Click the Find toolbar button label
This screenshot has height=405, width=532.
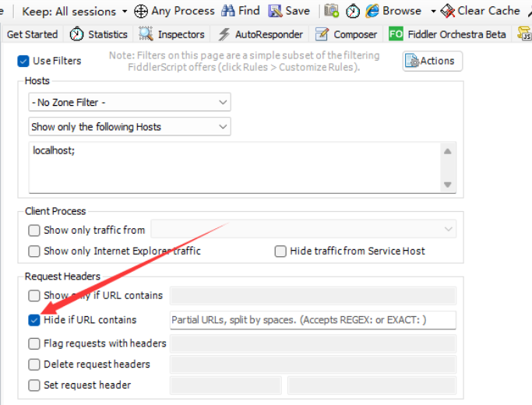point(249,11)
